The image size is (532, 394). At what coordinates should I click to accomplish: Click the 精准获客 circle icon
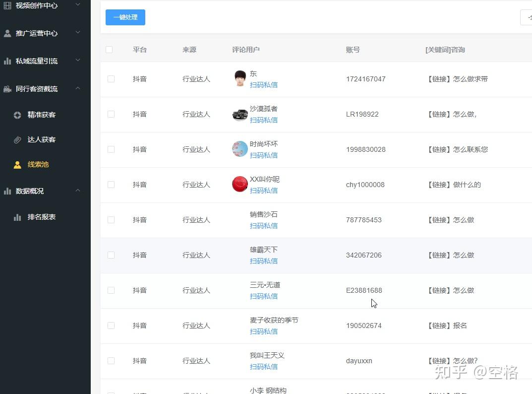17,115
